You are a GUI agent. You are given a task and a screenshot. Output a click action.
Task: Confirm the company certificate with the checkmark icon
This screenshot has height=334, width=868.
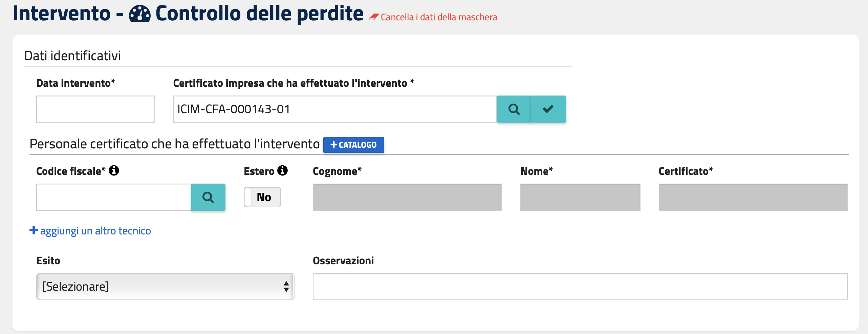[x=548, y=109]
